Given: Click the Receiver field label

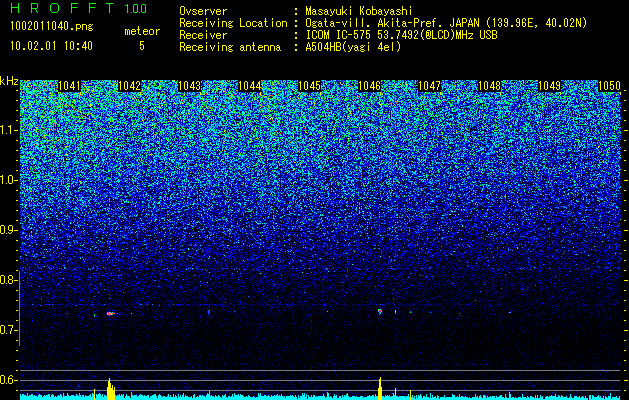Looking at the screenshot, I should tap(203, 35).
